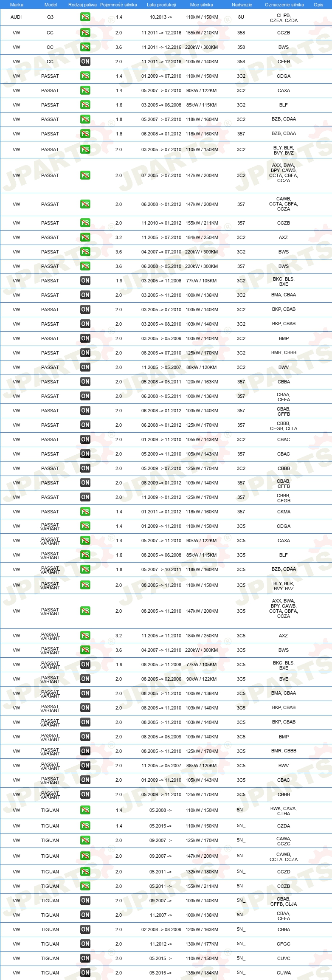Click the 02.2008 -> 08.2009 production date cell
Viewport: 332px width, 980px height.
coord(161,929)
